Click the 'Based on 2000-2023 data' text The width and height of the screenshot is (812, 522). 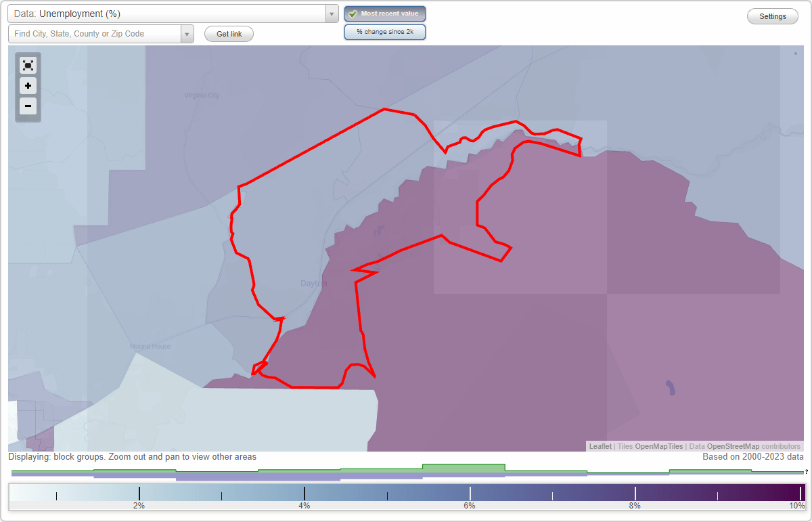(x=753, y=457)
